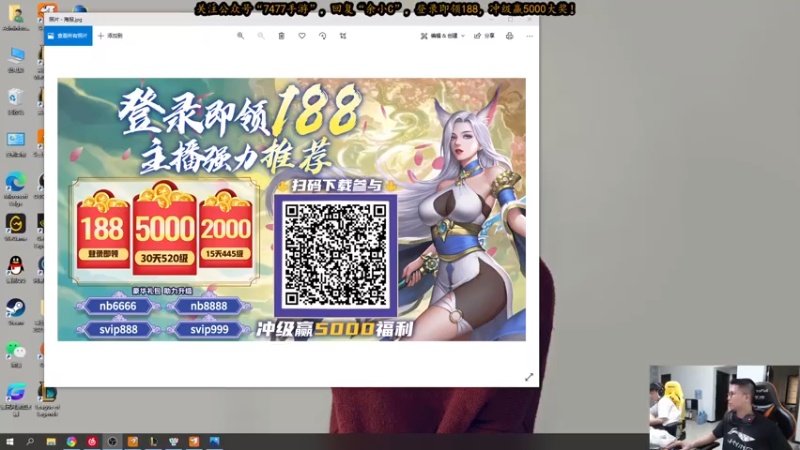Open the user folder desktop icon

point(16,18)
